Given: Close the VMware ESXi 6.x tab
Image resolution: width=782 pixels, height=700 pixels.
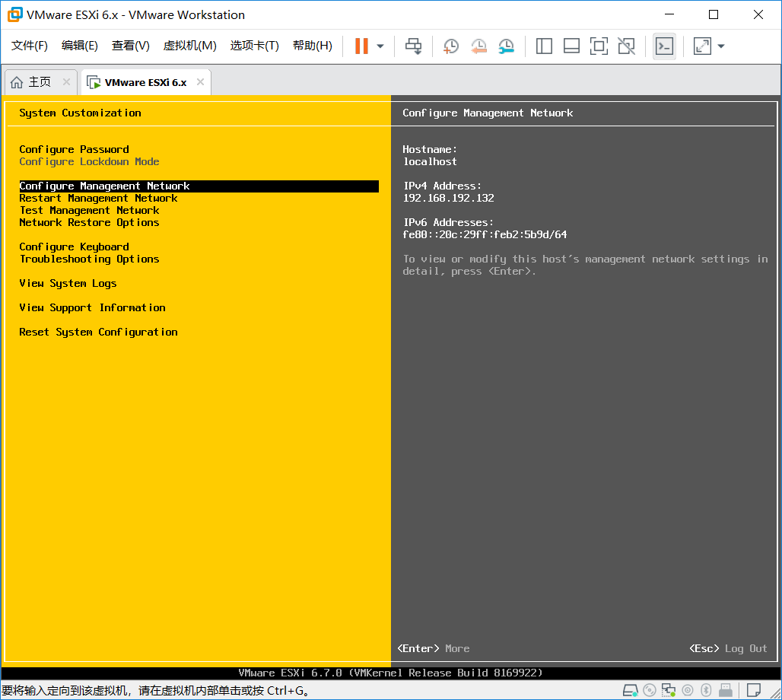Looking at the screenshot, I should pyautogui.click(x=200, y=82).
